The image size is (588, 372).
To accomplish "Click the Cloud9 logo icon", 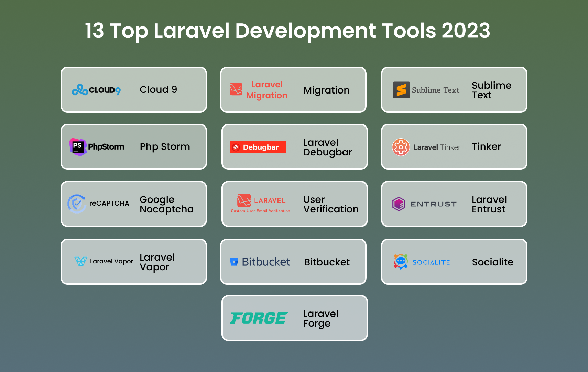I will (x=80, y=90).
